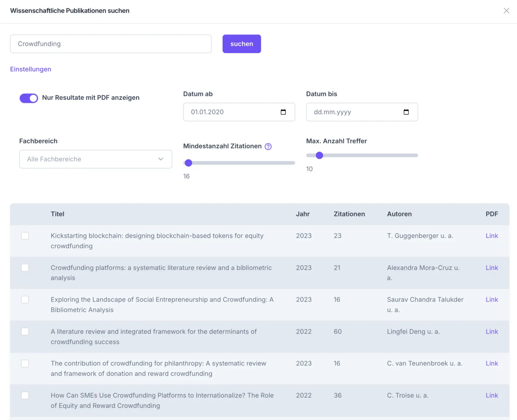Screen dimensions: 517x420
Task: Click the Datum bis date field
Action: (362, 112)
